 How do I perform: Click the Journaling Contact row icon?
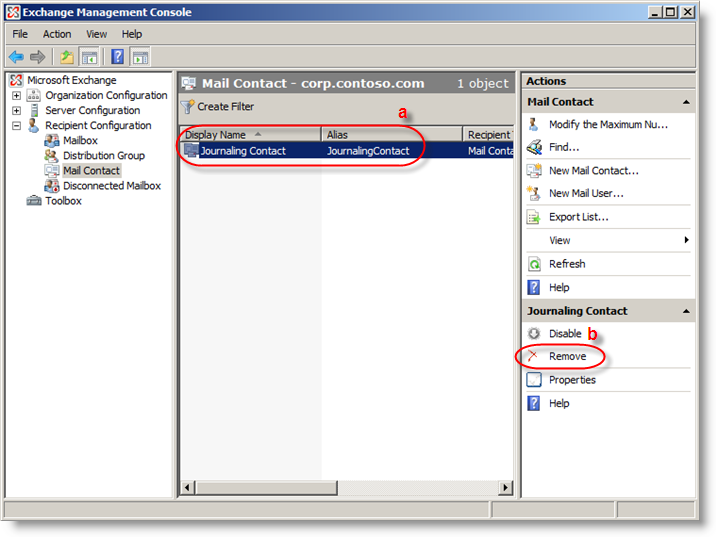click(190, 150)
